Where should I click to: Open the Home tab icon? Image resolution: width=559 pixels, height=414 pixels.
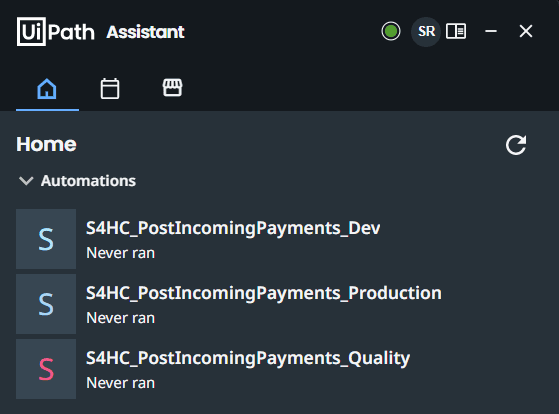pos(47,88)
